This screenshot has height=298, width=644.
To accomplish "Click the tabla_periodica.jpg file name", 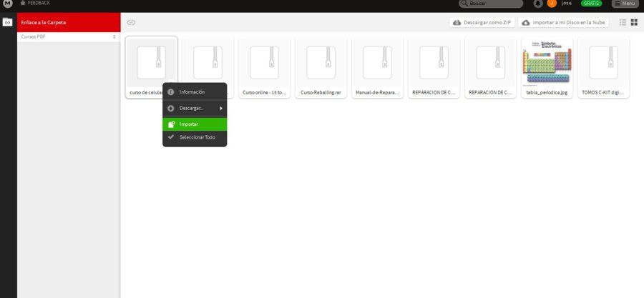I will click(x=547, y=93).
